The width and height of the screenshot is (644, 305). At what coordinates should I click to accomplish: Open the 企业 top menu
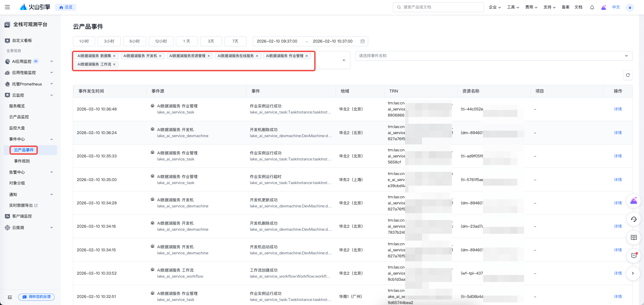click(x=494, y=7)
